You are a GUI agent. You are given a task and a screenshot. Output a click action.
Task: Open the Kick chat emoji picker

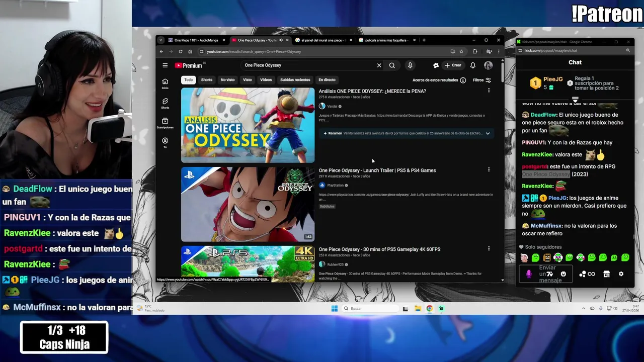pyautogui.click(x=563, y=274)
